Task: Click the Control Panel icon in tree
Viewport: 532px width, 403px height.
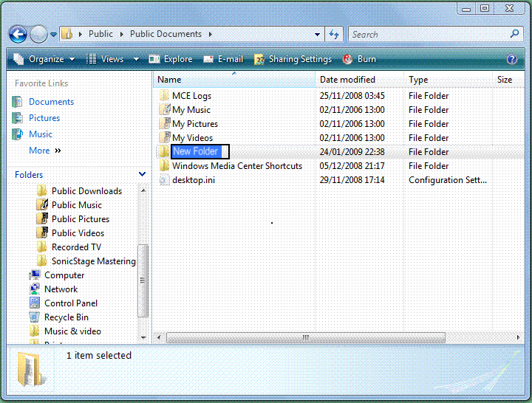Action: [35, 303]
